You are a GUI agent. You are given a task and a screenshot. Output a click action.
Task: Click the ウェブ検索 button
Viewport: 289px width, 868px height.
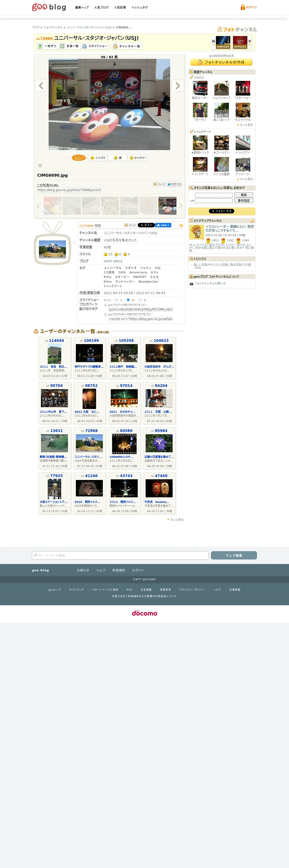click(234, 555)
